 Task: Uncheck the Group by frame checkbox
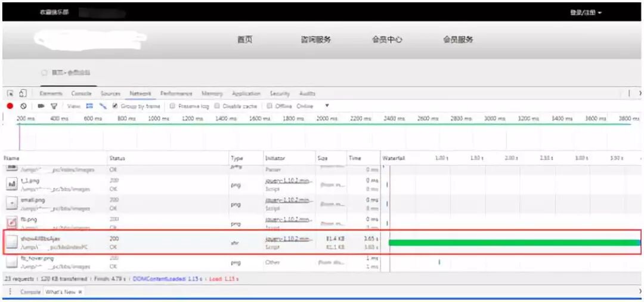tap(116, 106)
